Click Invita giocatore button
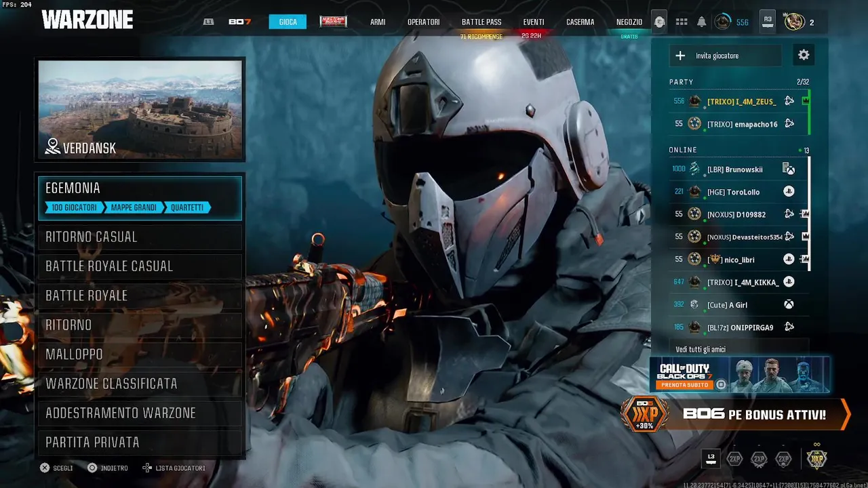 point(726,56)
